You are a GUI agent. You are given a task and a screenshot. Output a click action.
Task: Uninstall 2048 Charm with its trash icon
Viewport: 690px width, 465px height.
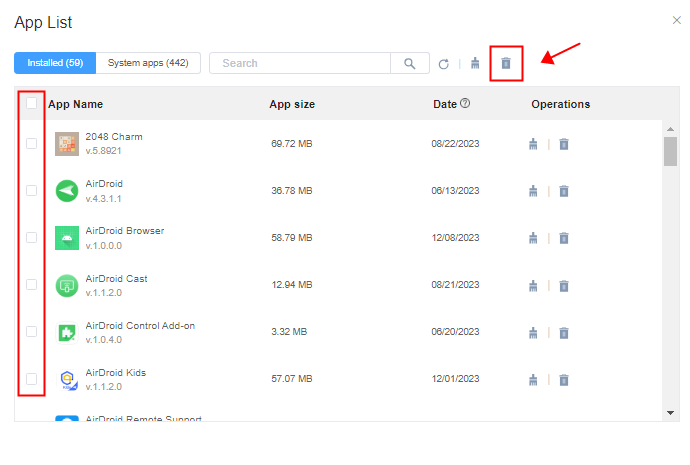click(564, 144)
